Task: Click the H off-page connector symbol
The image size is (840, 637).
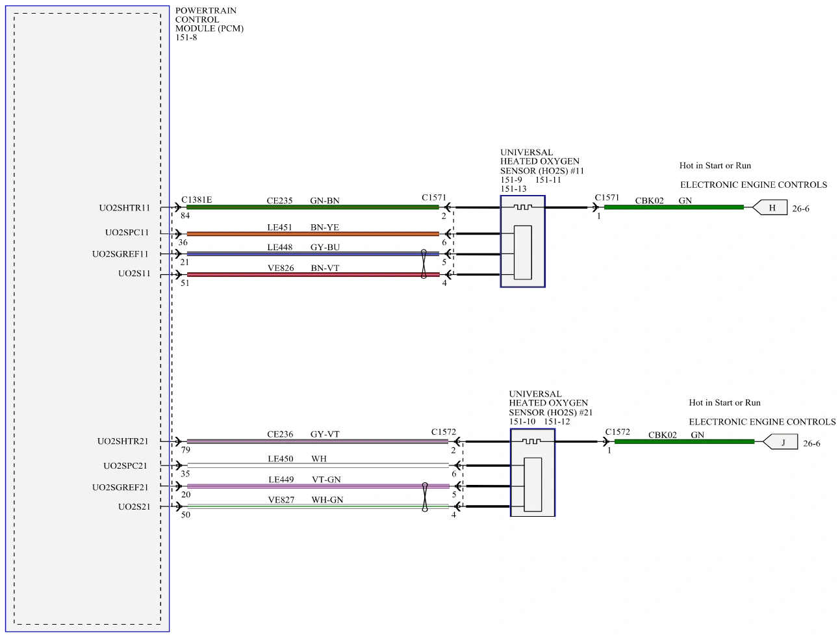Action: [x=770, y=208]
